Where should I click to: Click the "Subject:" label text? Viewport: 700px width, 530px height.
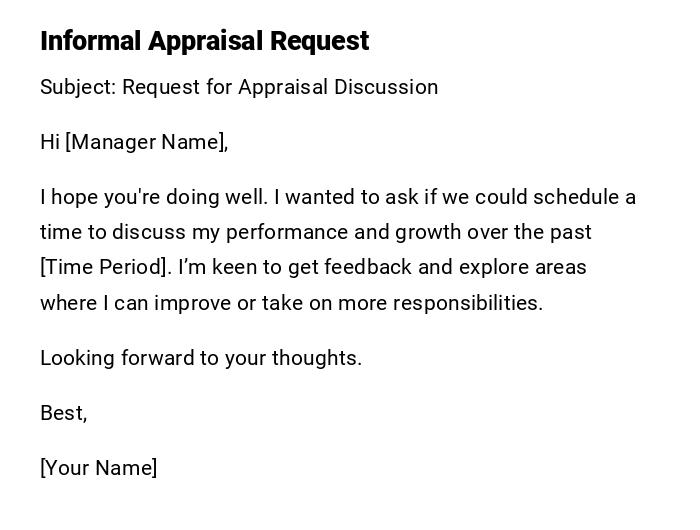(x=78, y=87)
